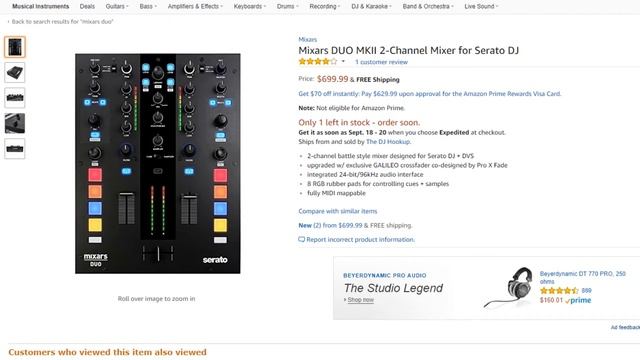The height and width of the screenshot is (360, 640).
Task: Expand the Guitars menu
Action: tap(117, 7)
